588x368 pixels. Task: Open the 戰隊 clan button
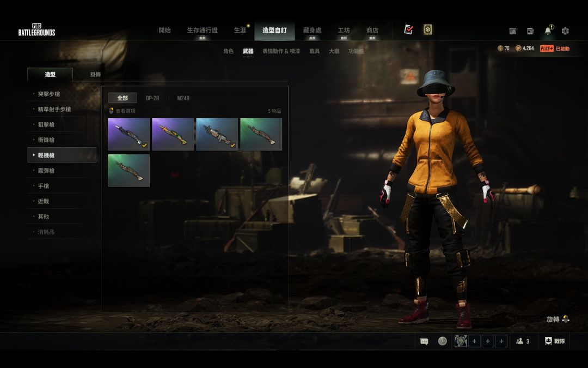[555, 341]
